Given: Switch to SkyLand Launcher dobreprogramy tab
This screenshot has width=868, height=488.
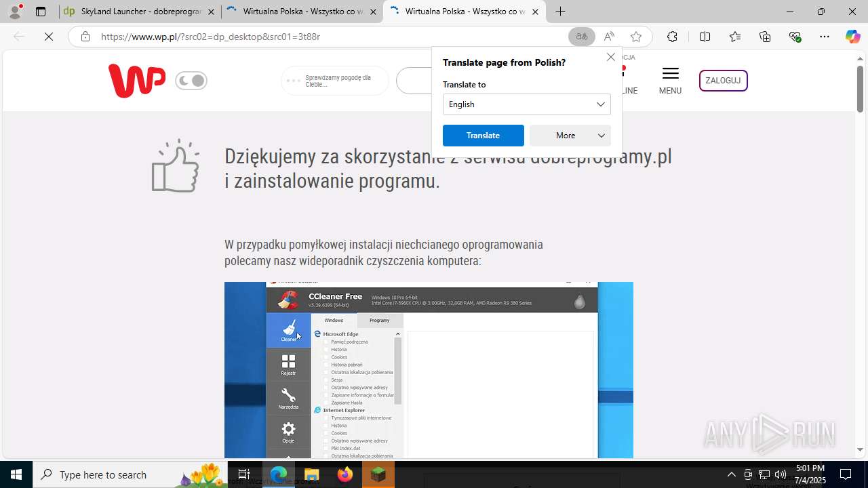Looking at the screenshot, I should [x=140, y=12].
